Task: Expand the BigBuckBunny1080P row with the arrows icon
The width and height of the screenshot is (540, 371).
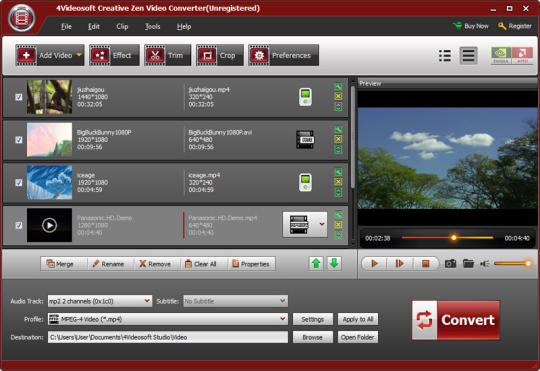Action: pos(339,150)
